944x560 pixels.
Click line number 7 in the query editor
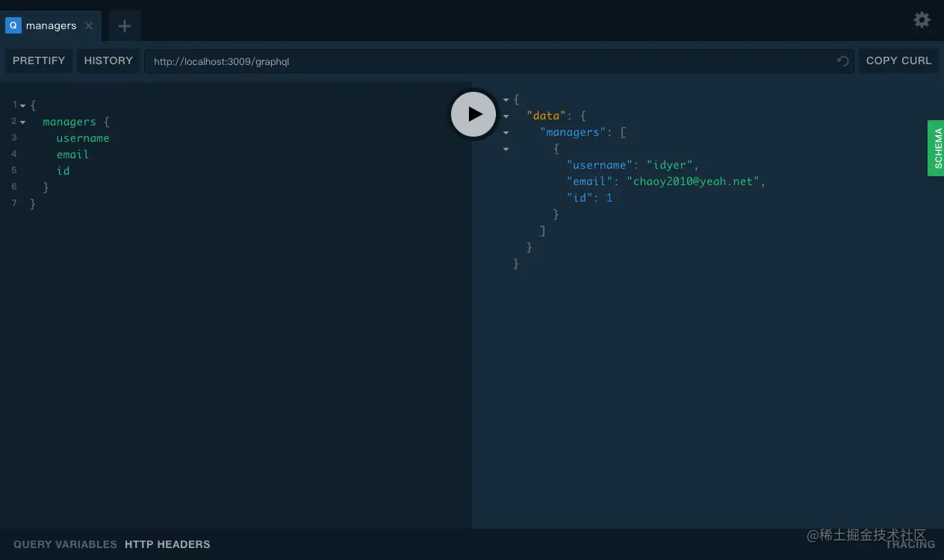14,203
